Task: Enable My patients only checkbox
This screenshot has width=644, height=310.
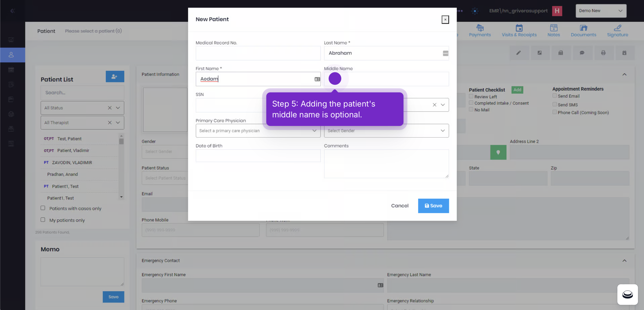Action: 43,220
